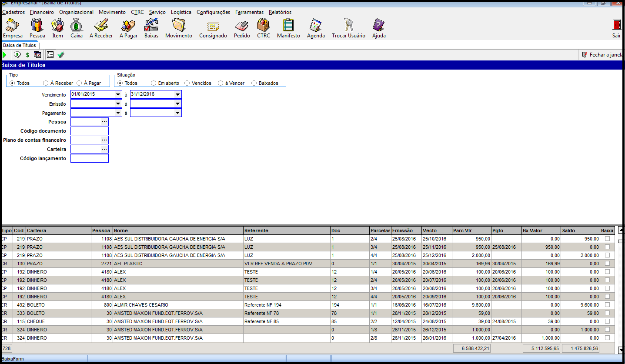
Task: Open the Emissão end date dropdown
Action: point(177,104)
